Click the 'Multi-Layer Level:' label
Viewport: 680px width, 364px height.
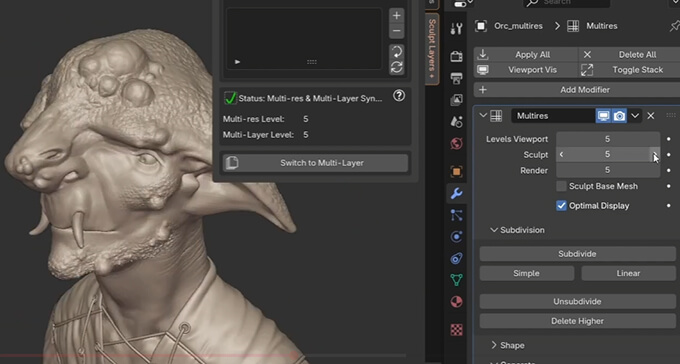pyautogui.click(x=258, y=135)
